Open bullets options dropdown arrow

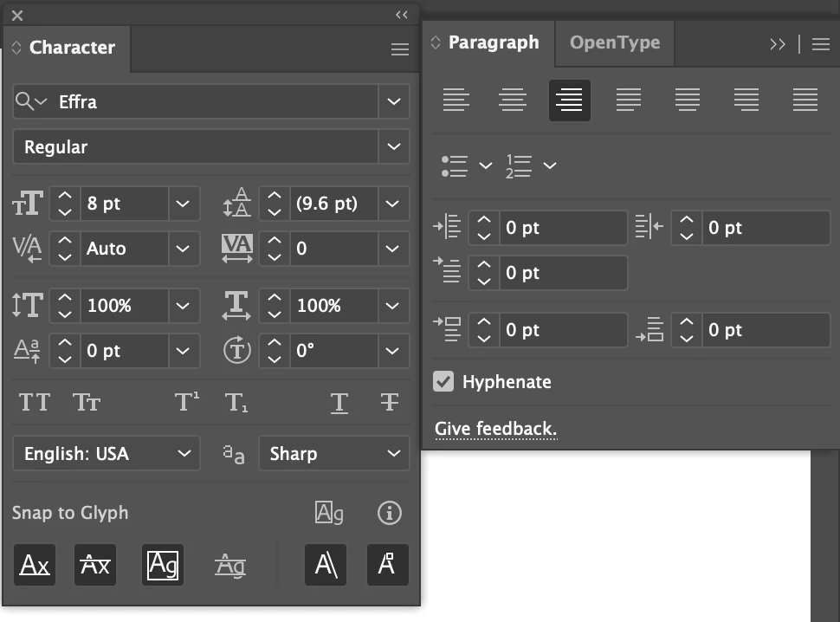[485, 165]
